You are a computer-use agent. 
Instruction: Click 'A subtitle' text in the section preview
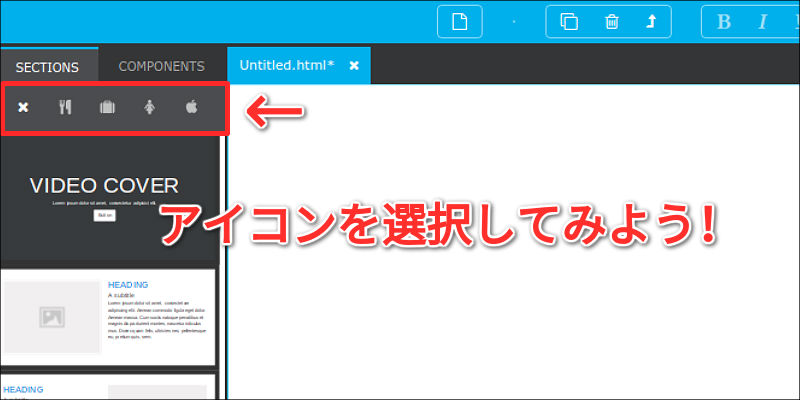[121, 295]
